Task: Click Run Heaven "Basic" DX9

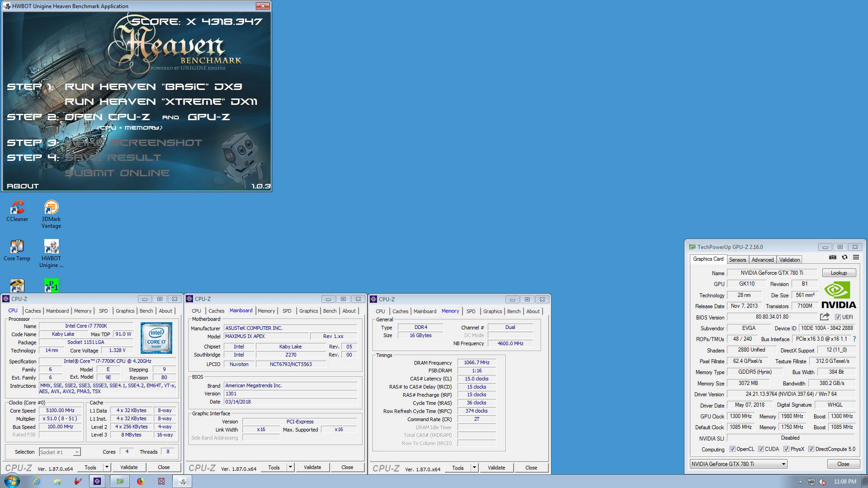Action: point(154,87)
